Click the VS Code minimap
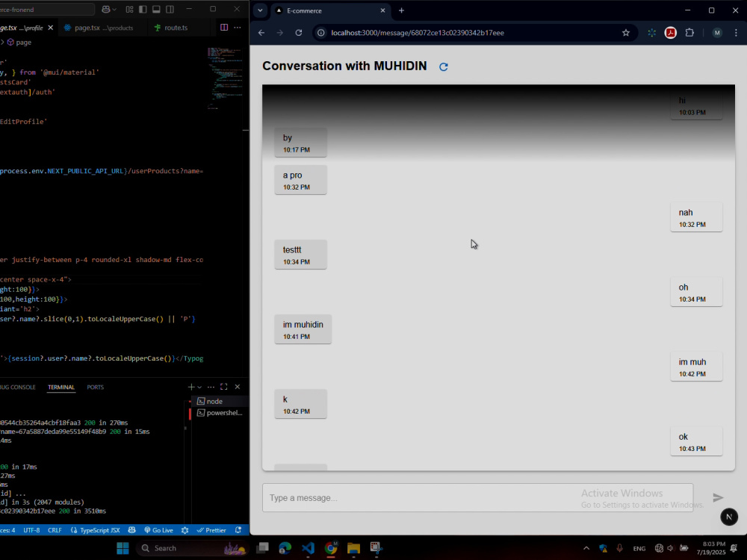 pos(225,78)
